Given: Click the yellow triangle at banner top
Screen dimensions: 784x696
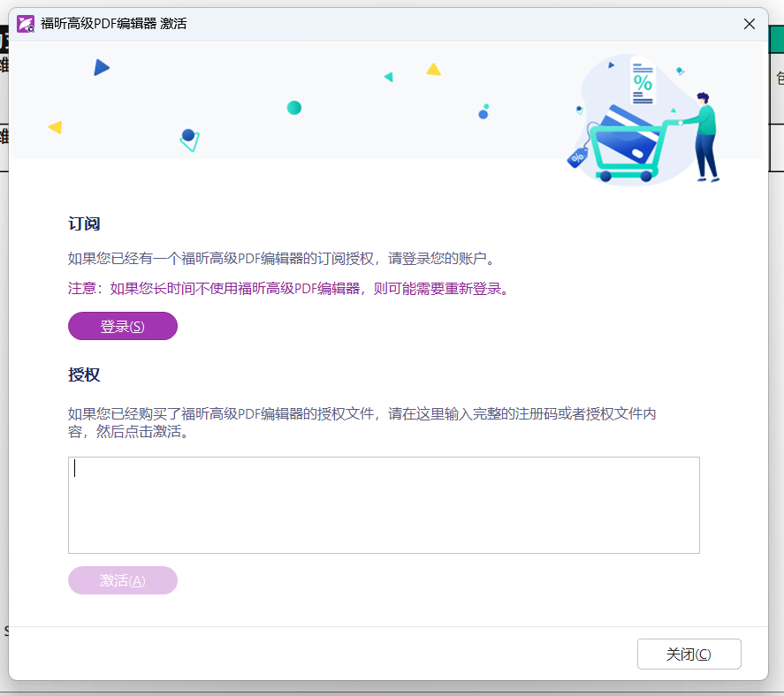Looking at the screenshot, I should click(433, 69).
